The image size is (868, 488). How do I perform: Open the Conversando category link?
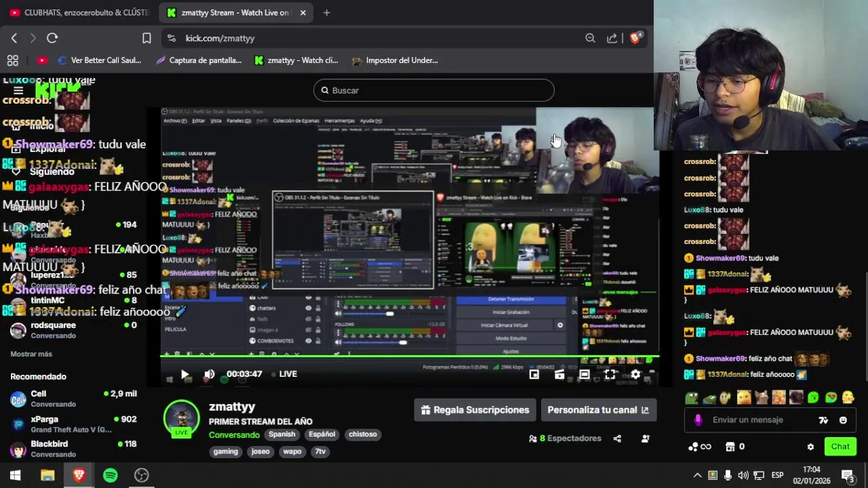(234, 435)
